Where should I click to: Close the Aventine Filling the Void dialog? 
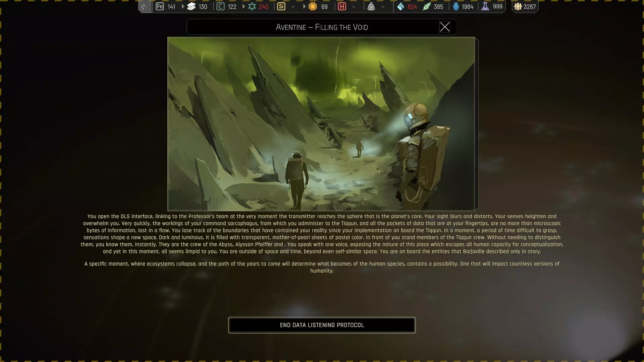pyautogui.click(x=444, y=27)
